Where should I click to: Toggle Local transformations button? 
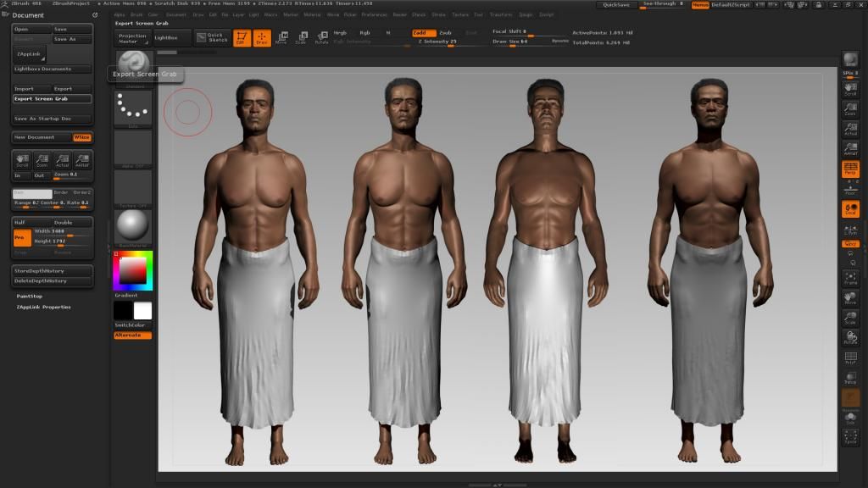point(850,208)
